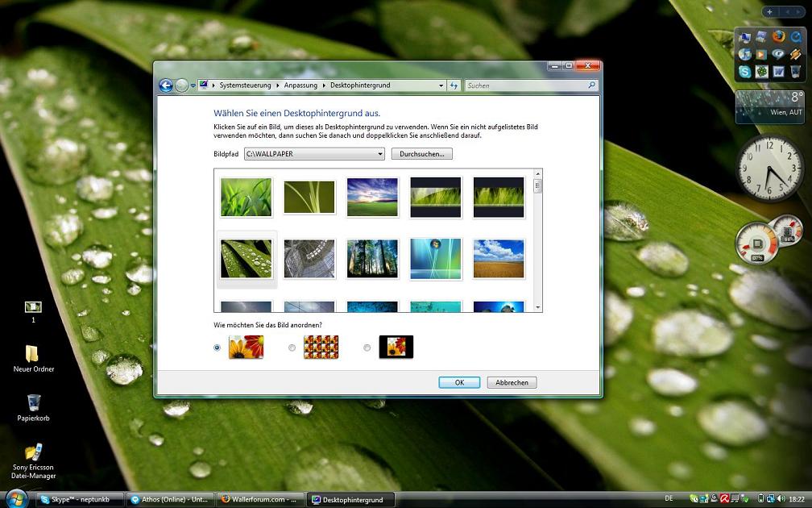Open the address bar history dropdown arrow

[x=441, y=85]
